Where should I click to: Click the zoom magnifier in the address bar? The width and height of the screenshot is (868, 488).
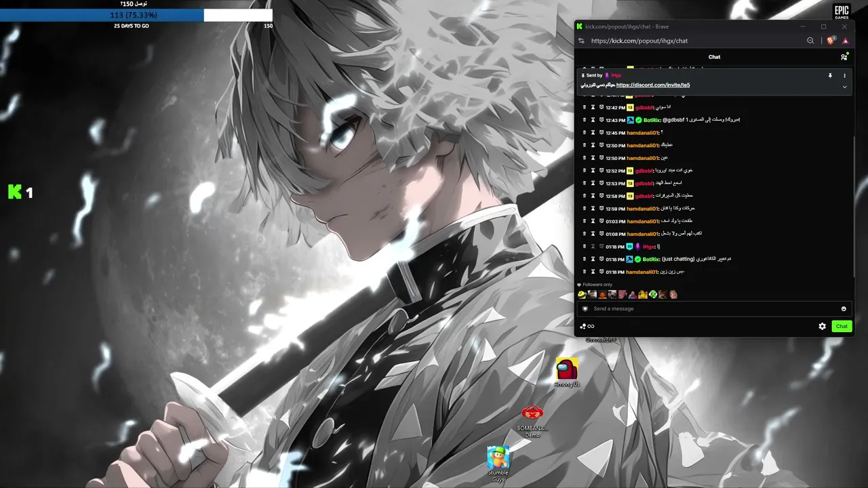click(810, 41)
